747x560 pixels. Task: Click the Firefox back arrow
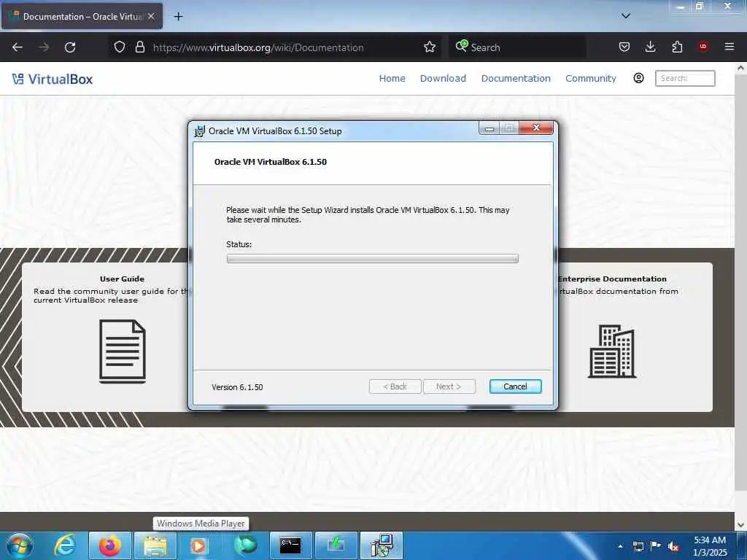tap(18, 47)
